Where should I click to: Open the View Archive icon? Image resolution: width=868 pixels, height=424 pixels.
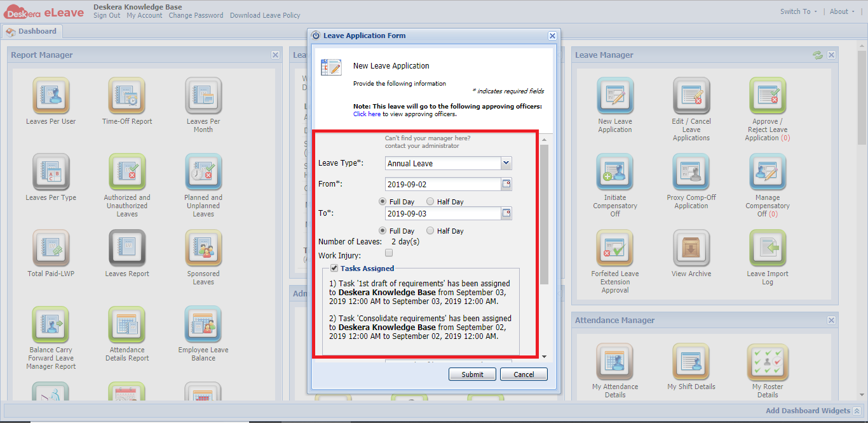coord(691,248)
